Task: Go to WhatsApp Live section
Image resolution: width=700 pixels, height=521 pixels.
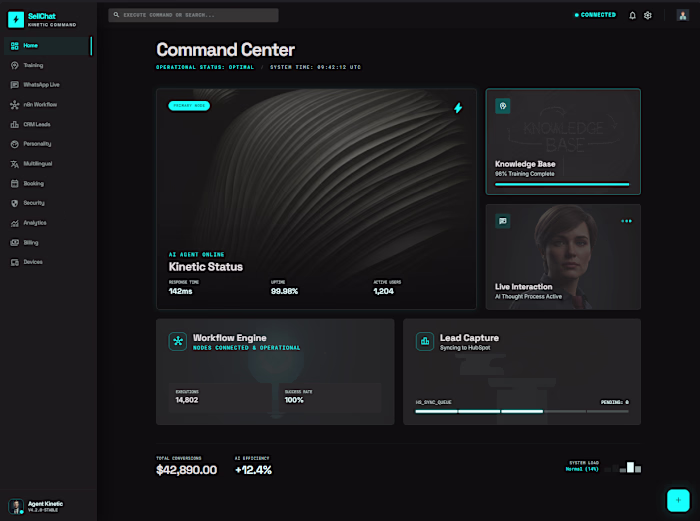Action: pos(48,85)
